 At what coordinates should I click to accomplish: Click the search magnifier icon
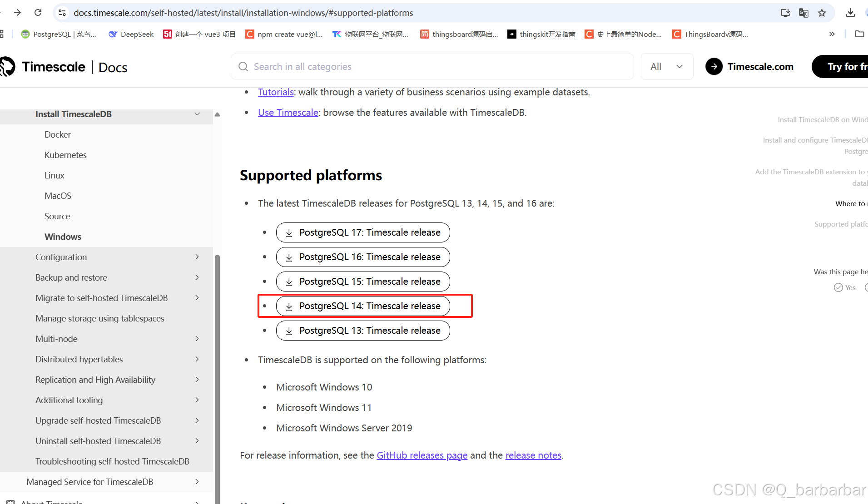(x=243, y=67)
